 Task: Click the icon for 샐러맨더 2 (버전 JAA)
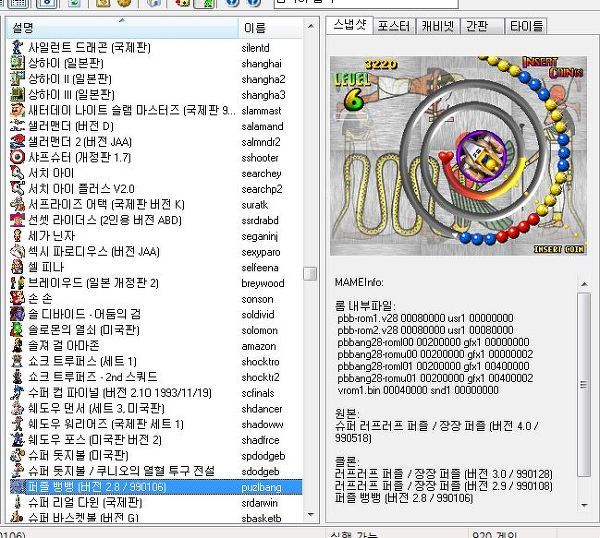[17, 142]
